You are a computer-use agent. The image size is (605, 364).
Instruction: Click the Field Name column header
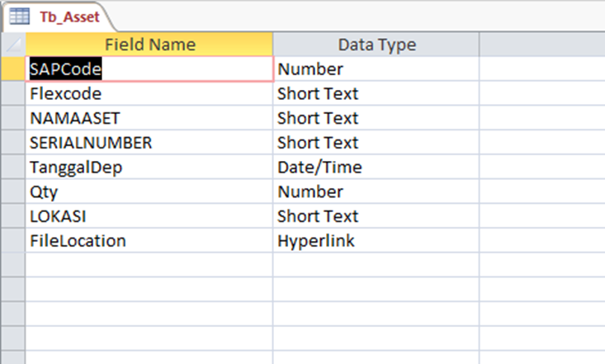(x=149, y=45)
